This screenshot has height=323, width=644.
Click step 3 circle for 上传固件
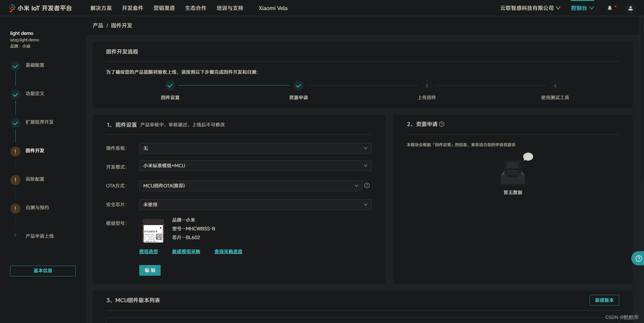pyautogui.click(x=427, y=86)
